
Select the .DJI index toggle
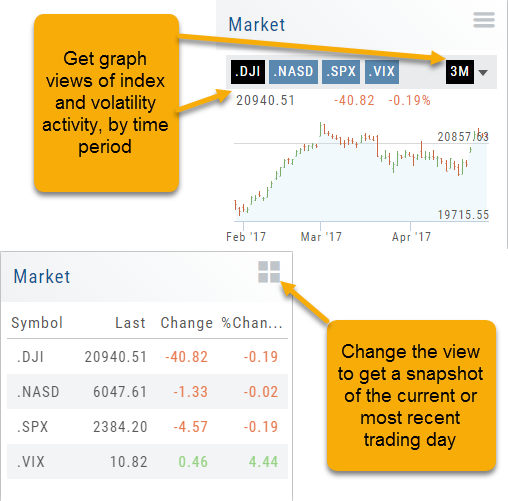coord(248,72)
